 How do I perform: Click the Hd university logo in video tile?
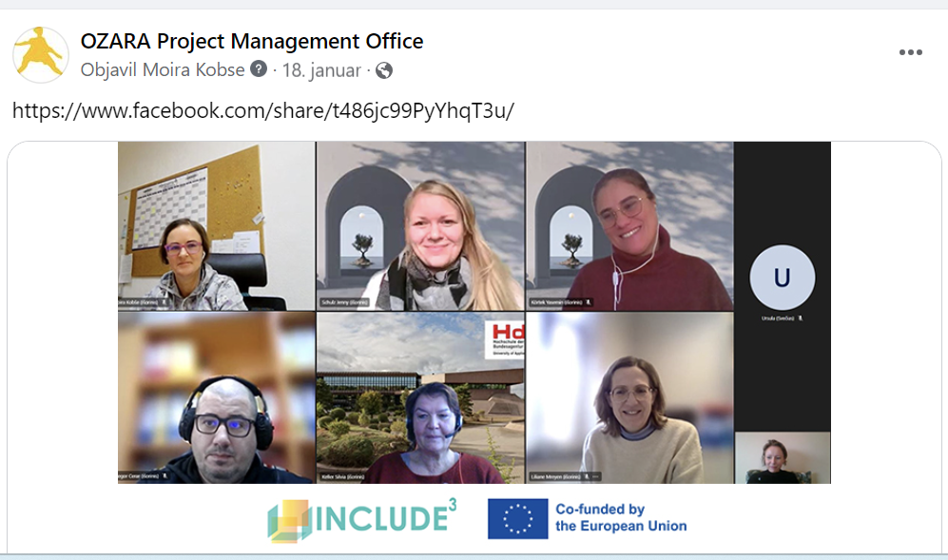click(x=504, y=338)
